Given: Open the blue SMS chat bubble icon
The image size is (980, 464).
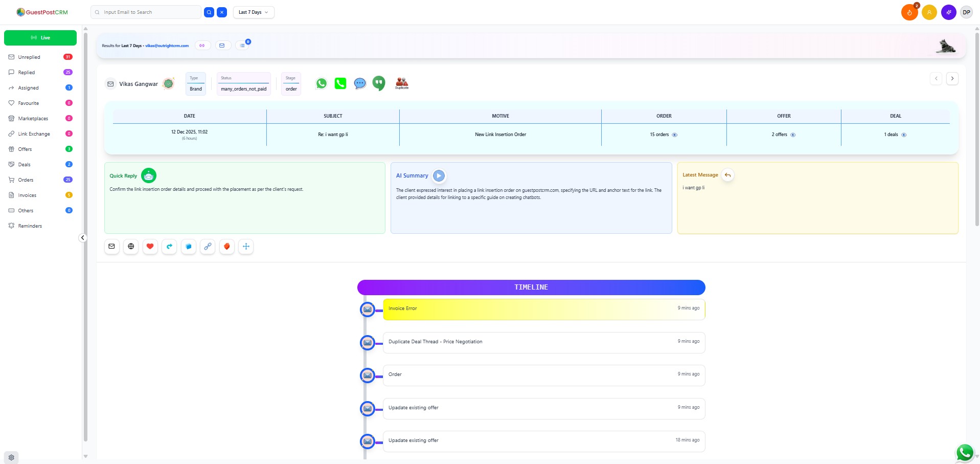Looking at the screenshot, I should pyautogui.click(x=359, y=83).
